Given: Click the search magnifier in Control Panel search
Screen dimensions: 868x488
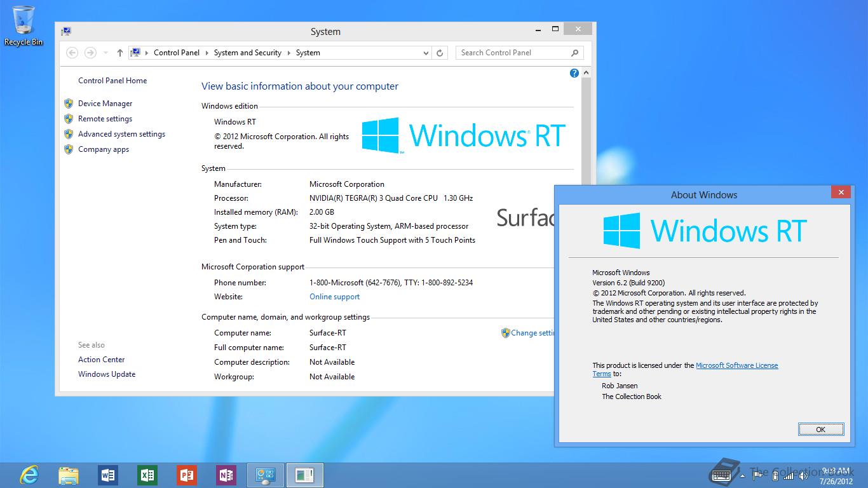Looking at the screenshot, I should (574, 53).
